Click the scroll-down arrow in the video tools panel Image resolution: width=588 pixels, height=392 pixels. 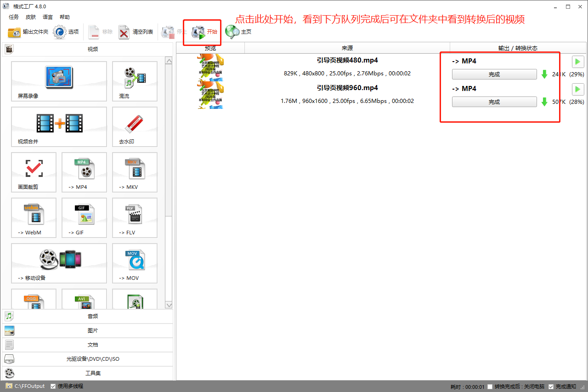169,305
